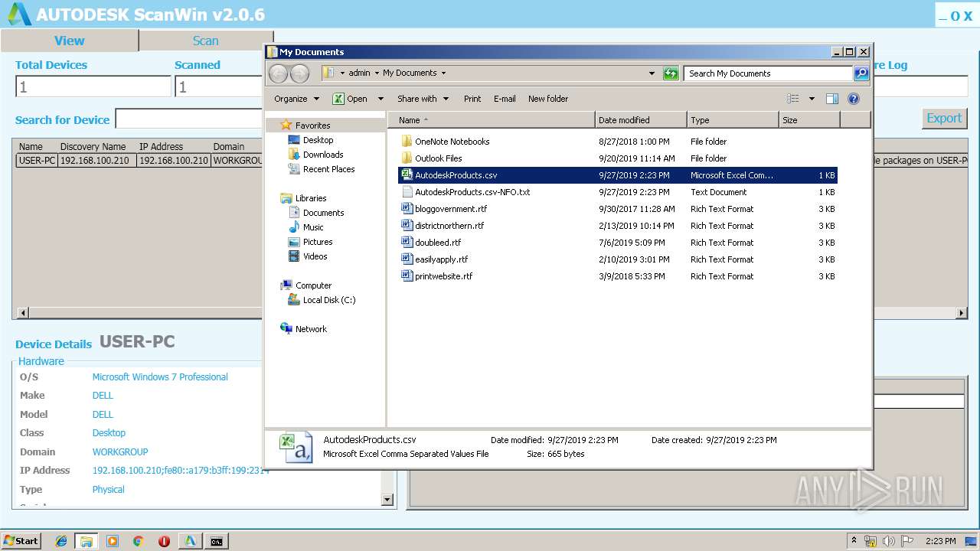Select the OneNote Notebooks folder icon
Screen dimensions: 980x551
pos(407,142)
